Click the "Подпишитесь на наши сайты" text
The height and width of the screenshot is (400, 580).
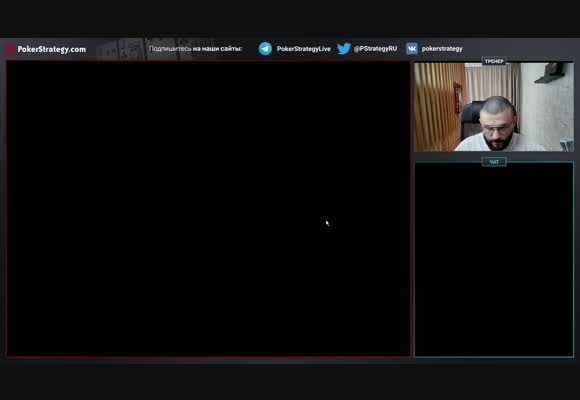click(x=195, y=48)
